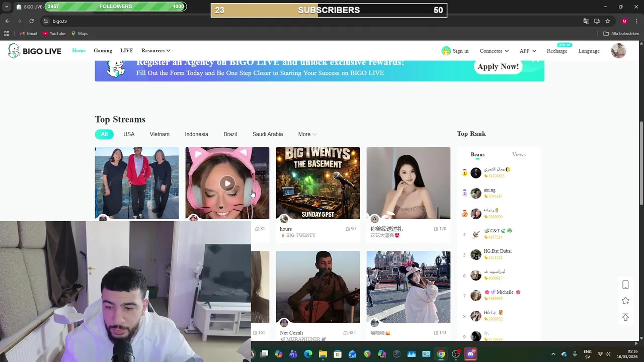Viewport: 644px width, 362px height.
Task: Click the star favorite floating icon
Action: (625, 301)
